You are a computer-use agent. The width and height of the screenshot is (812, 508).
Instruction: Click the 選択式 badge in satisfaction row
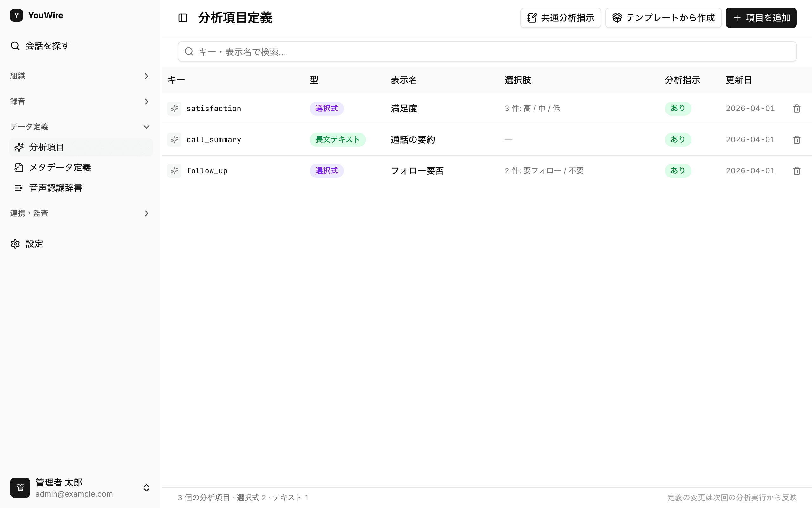pos(326,109)
